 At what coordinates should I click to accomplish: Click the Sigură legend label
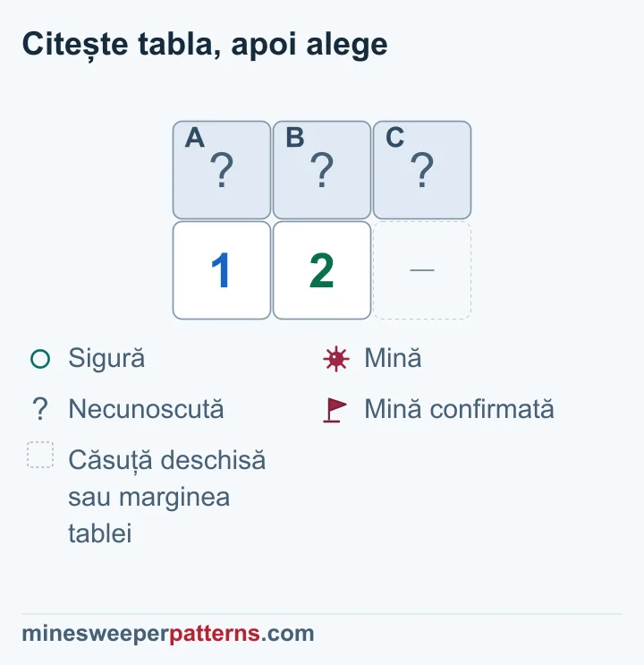[106, 358]
